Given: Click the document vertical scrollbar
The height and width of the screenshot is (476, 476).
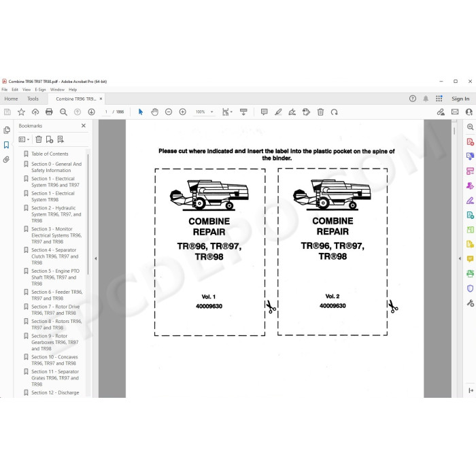Looking at the screenshot, I should pyautogui.click(x=454, y=131).
